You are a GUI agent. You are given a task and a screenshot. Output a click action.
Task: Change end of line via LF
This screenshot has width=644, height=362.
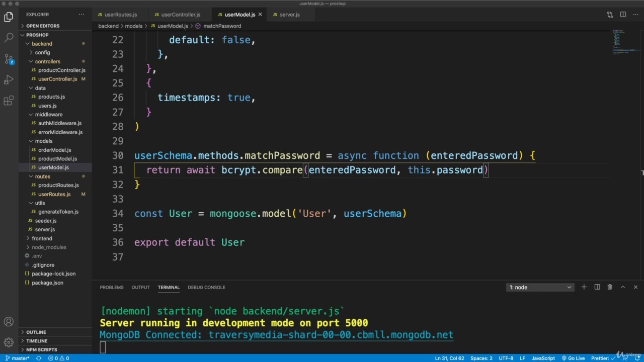[x=522, y=358]
